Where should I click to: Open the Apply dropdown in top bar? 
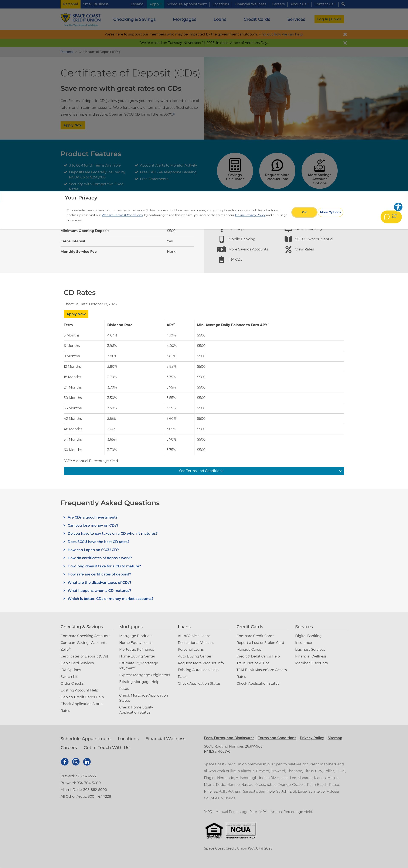point(156,4)
